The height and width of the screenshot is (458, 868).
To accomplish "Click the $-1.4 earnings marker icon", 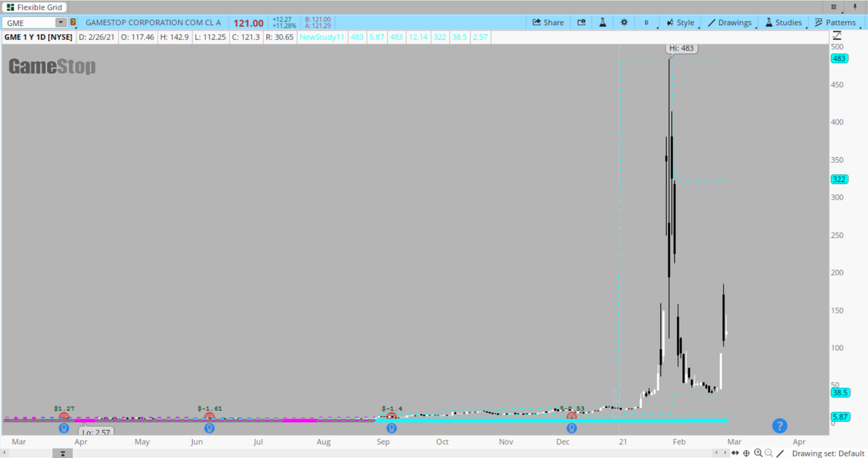I will [x=391, y=416].
